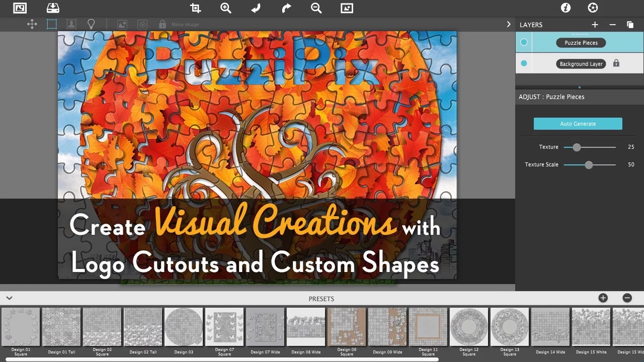
Task: Click the divider handle under the layers list
Action: [579, 87]
